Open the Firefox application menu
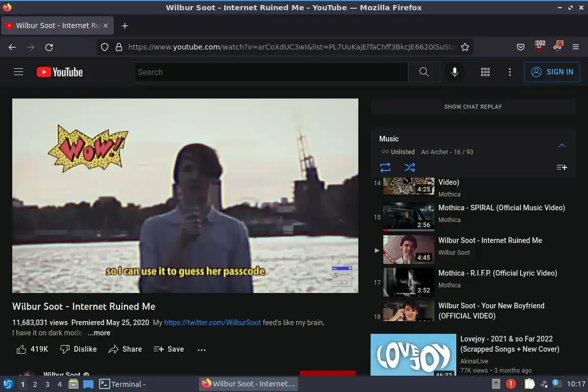The height and width of the screenshot is (392, 588). click(x=576, y=47)
